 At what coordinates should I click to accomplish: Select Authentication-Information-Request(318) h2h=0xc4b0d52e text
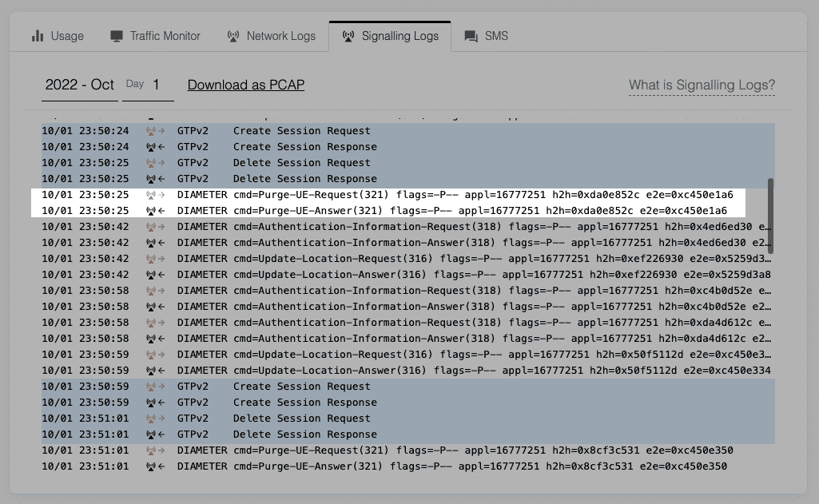[502, 291]
